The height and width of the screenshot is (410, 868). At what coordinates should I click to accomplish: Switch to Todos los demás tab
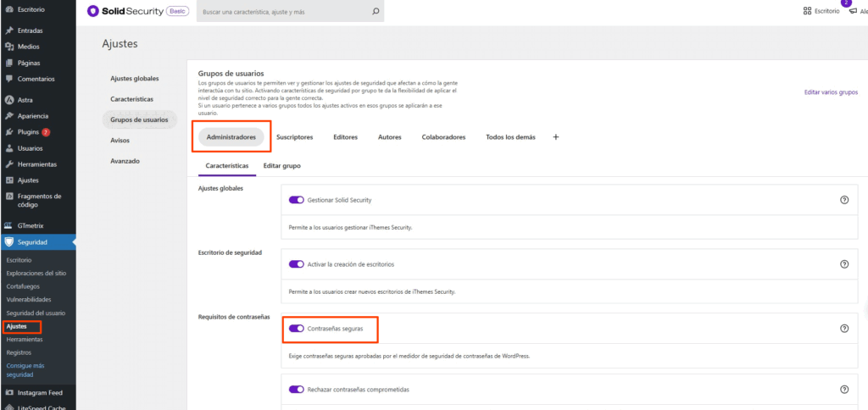pos(510,137)
